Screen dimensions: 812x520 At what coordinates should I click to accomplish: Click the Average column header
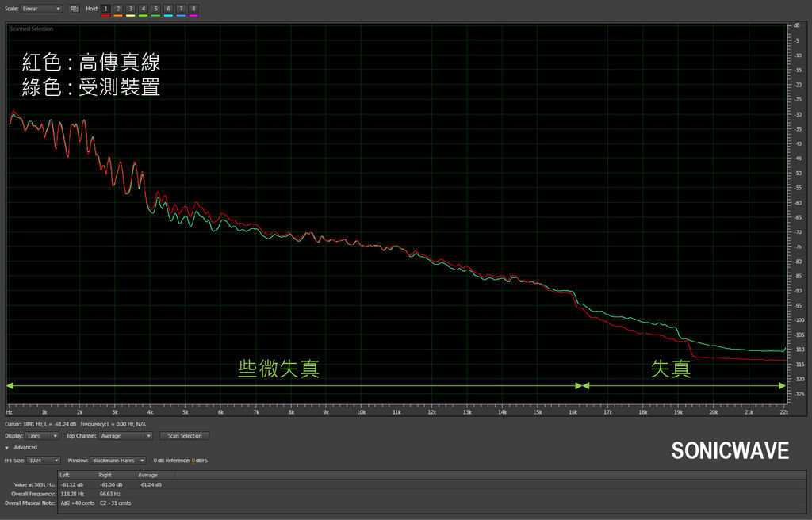click(147, 475)
